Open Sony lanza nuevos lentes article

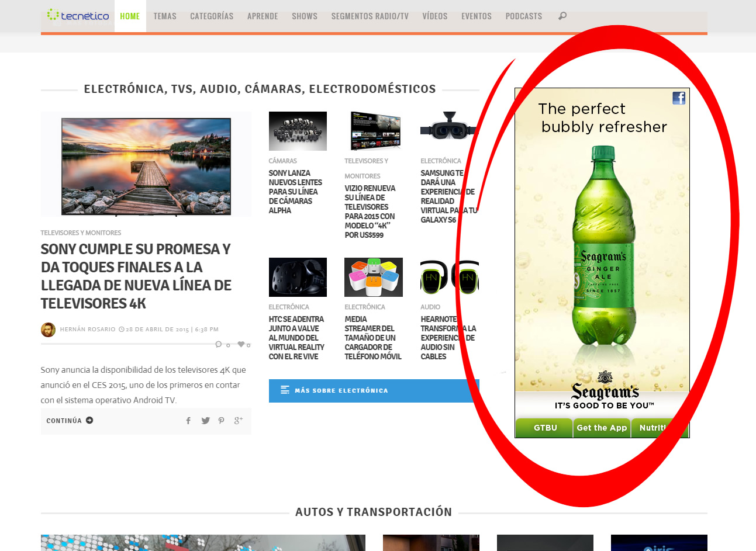(295, 192)
